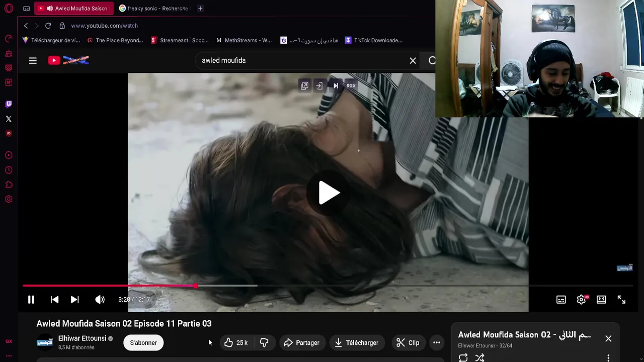
Task: Share the video with Partager
Action: click(302, 343)
